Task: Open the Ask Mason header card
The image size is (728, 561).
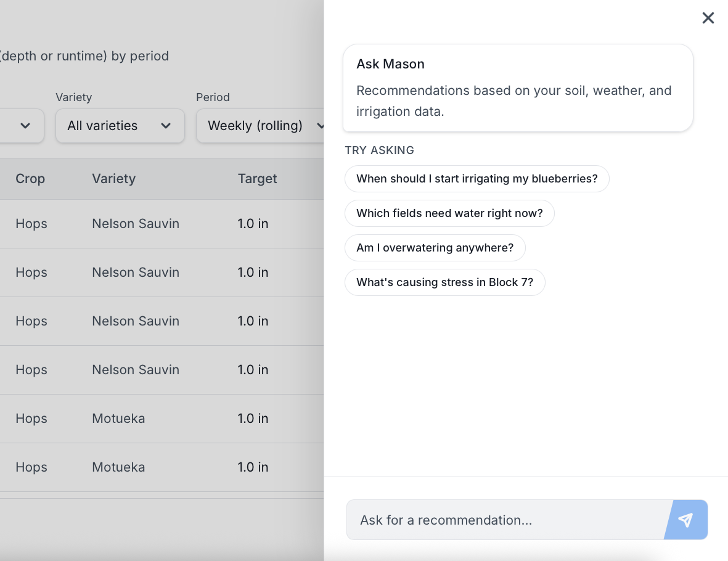Action: point(518,87)
